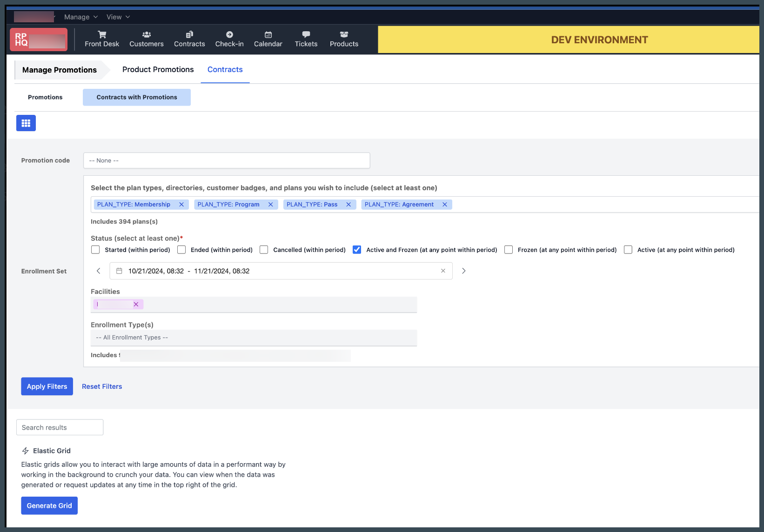Click the 'Enrollment Set' label

[44, 271]
